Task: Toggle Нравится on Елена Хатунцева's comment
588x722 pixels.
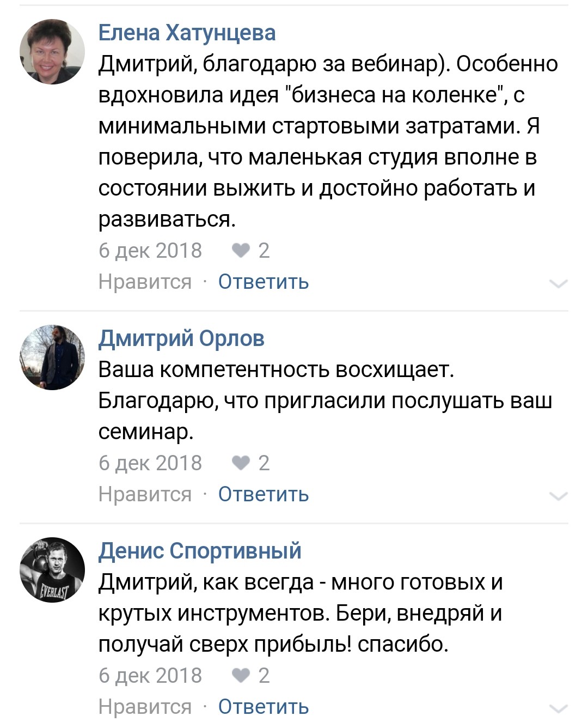Action: point(145,282)
